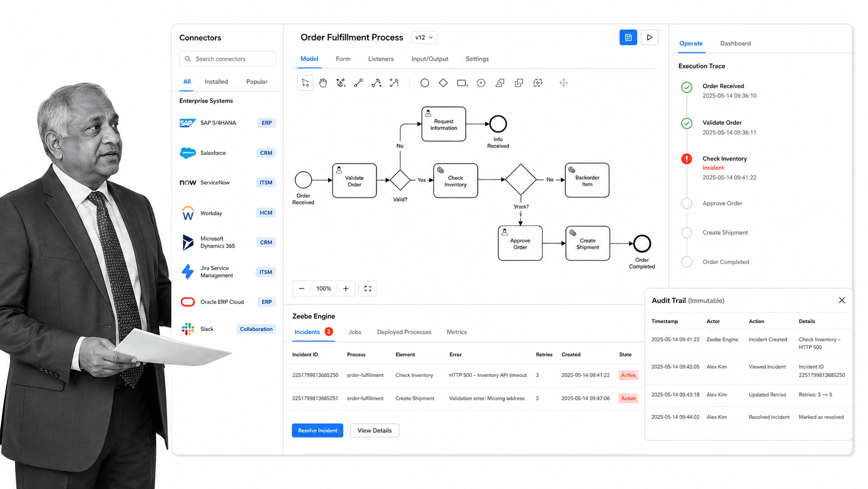This screenshot has height=489, width=868.
Task: Click the SAP S/4HANA connector logo
Action: coord(187,123)
